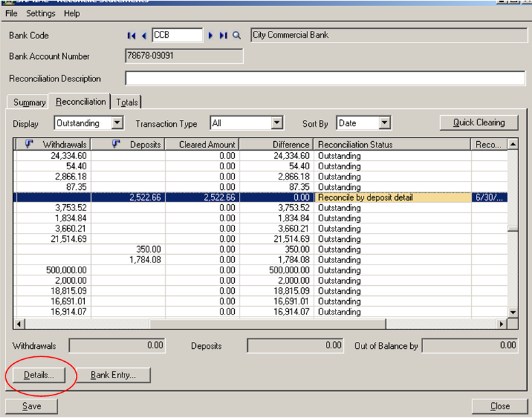The image size is (532, 418).
Task: Open the Help menu
Action: (72, 13)
